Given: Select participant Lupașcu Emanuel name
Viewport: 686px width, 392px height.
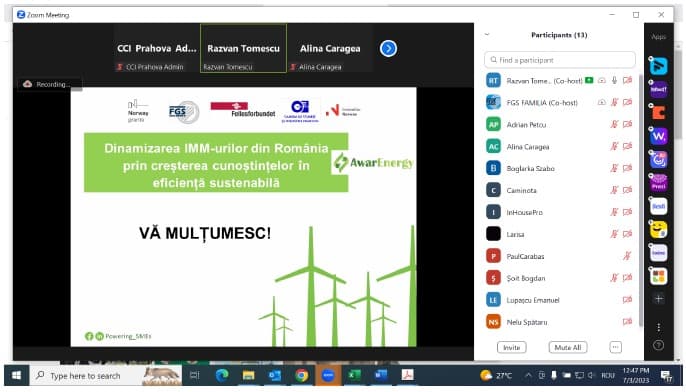Looking at the screenshot, I should point(532,300).
